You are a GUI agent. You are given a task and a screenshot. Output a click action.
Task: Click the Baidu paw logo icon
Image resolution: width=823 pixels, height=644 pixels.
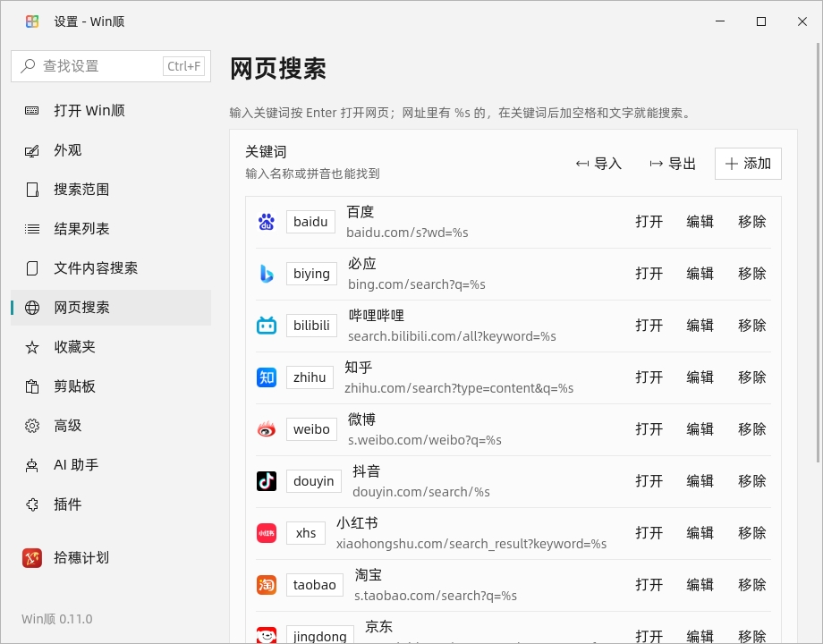tap(267, 222)
